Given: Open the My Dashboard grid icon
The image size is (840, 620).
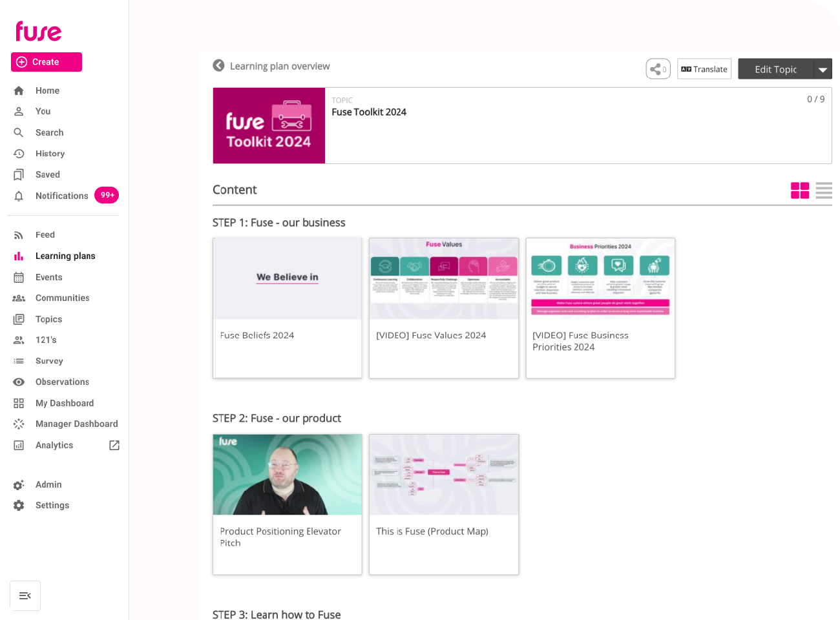Looking at the screenshot, I should pyautogui.click(x=19, y=404).
